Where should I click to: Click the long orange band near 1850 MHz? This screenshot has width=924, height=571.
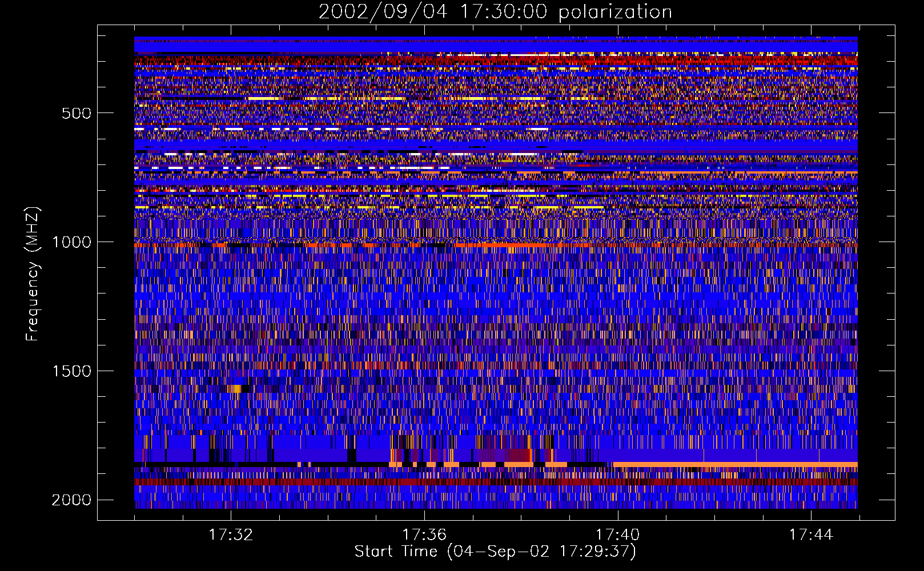click(x=735, y=464)
